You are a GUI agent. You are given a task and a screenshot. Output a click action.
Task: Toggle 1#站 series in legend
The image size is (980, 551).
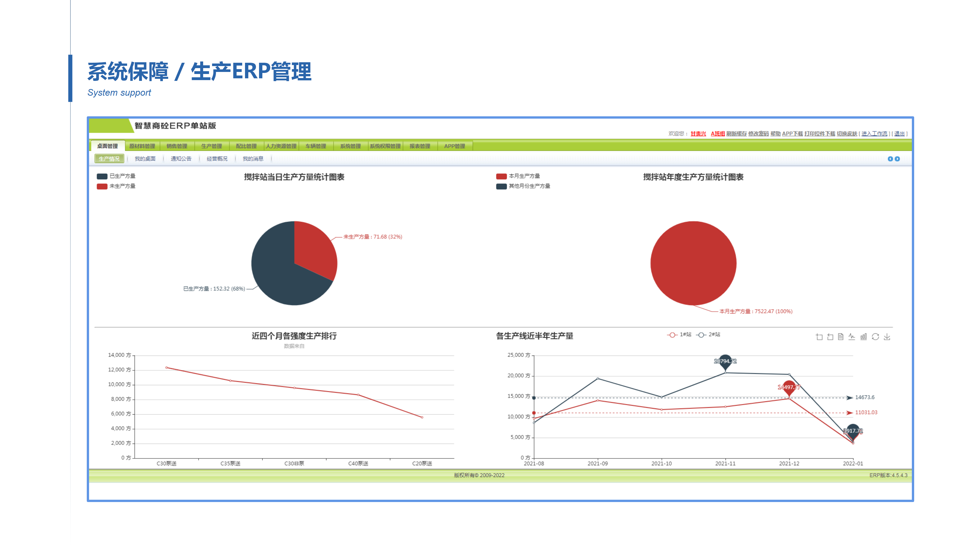pos(679,335)
